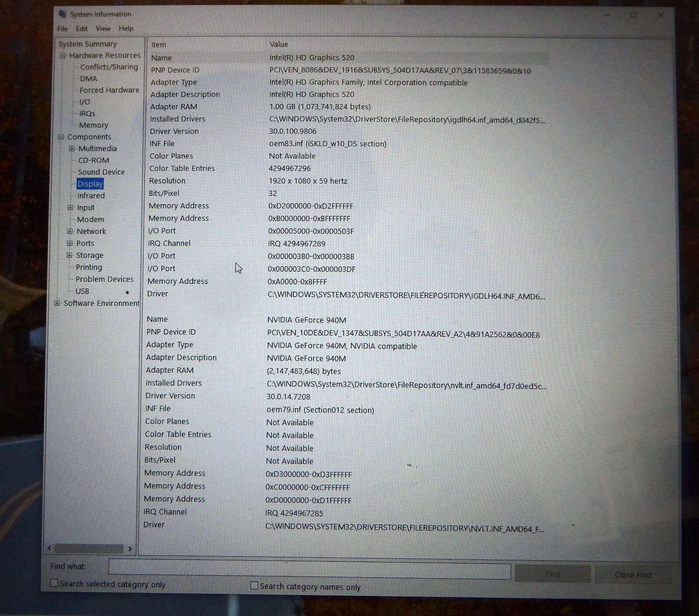Image resolution: width=699 pixels, height=616 pixels.
Task: Click 'IRQ 4294967289' value
Action: (296, 244)
